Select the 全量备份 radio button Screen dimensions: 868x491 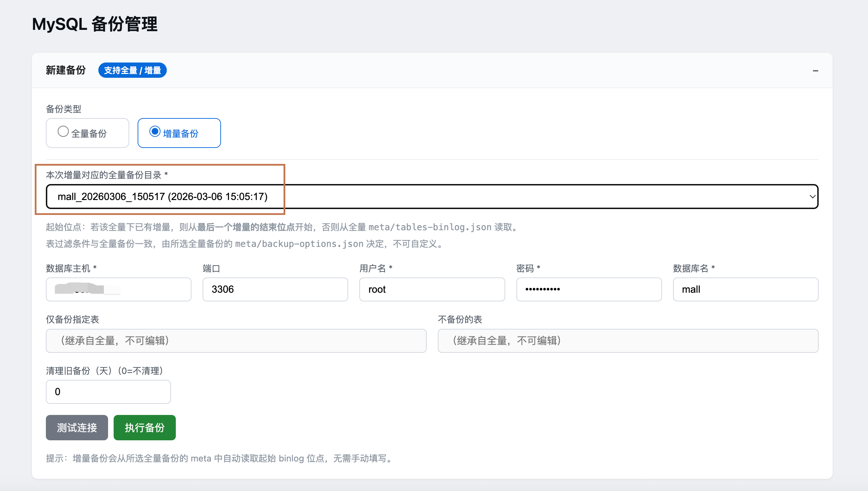(x=63, y=132)
